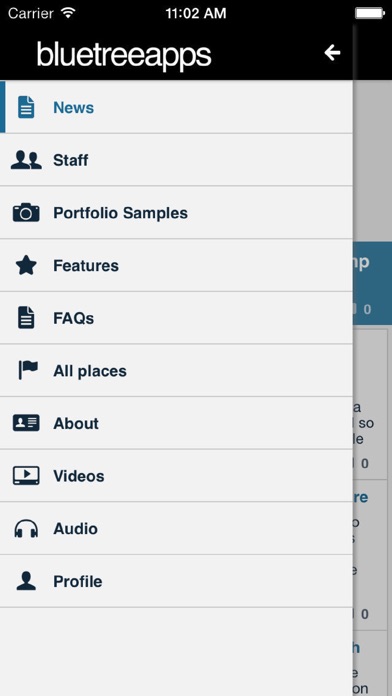Tap the flag icon for All places

click(28, 370)
